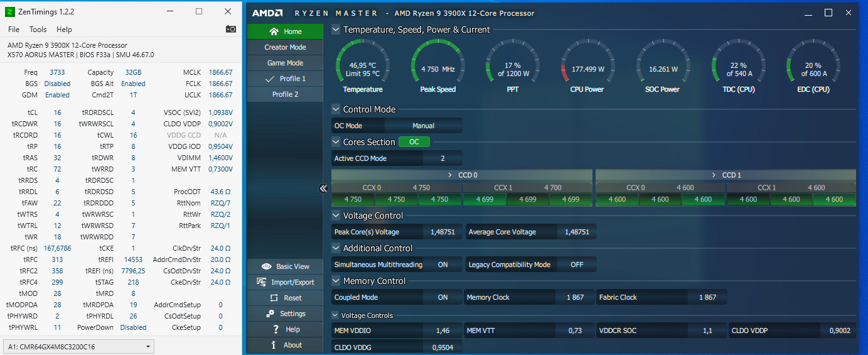Click the MEM VDDIO value 1,46
The width and height of the screenshot is (868, 355).
tap(442, 330)
